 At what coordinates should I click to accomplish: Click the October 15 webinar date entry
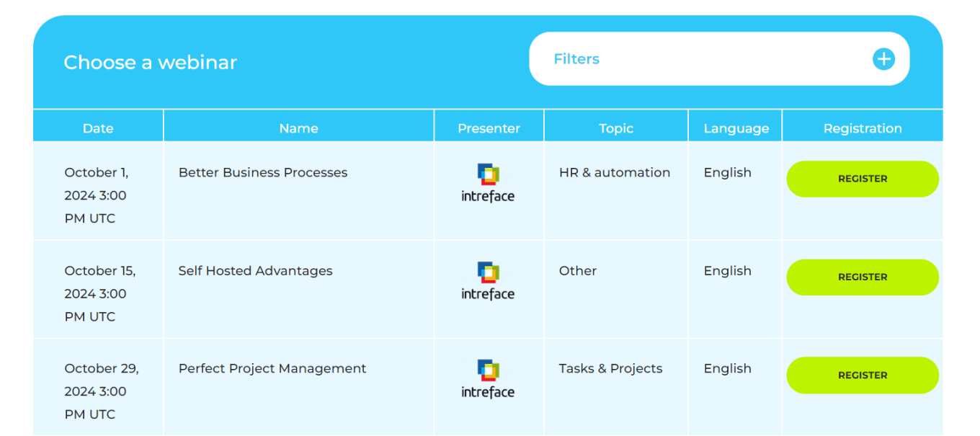(x=99, y=293)
